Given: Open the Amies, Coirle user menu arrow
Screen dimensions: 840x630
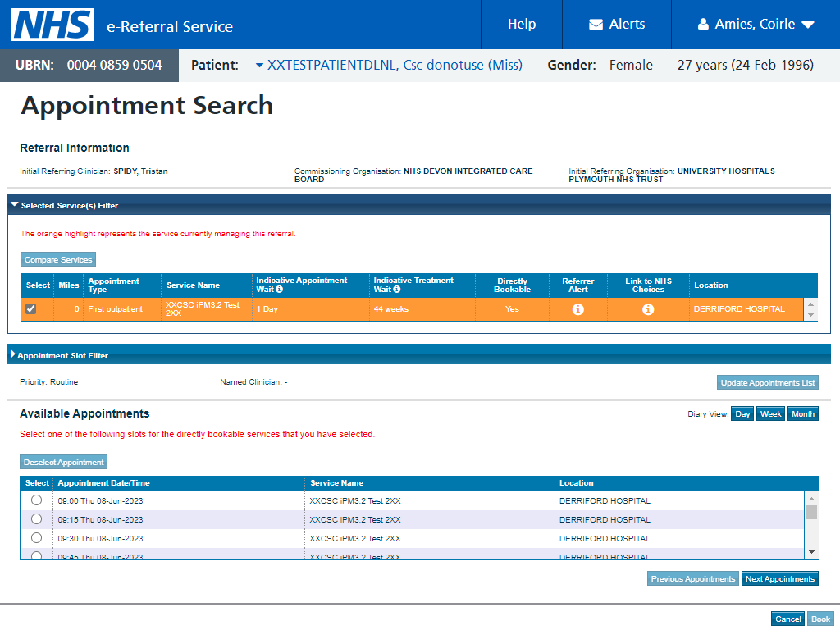Looking at the screenshot, I should 808,25.
